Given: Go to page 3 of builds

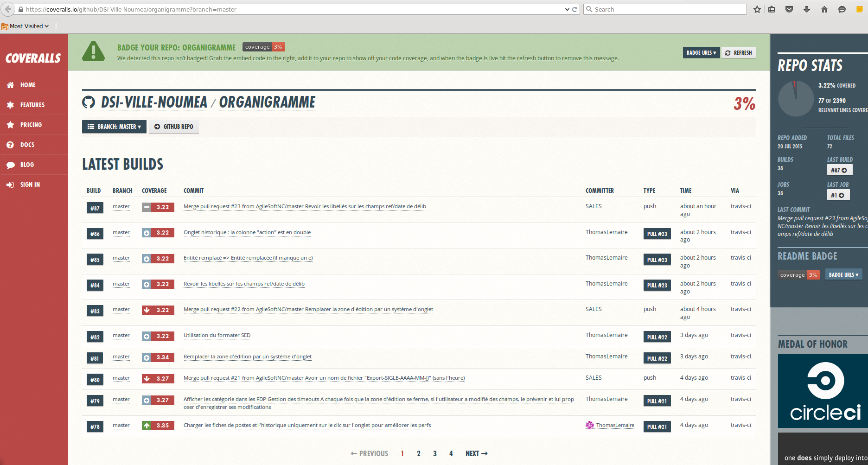Looking at the screenshot, I should pyautogui.click(x=435, y=453).
